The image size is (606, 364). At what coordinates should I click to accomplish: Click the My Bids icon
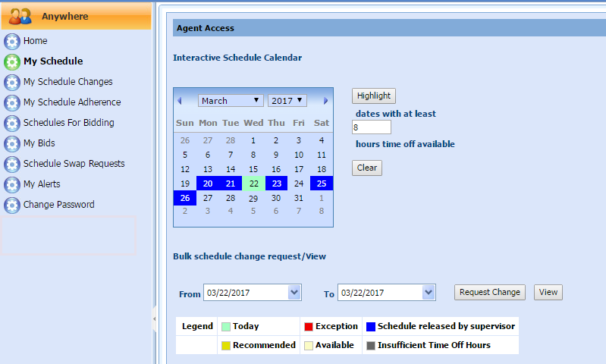(12, 143)
